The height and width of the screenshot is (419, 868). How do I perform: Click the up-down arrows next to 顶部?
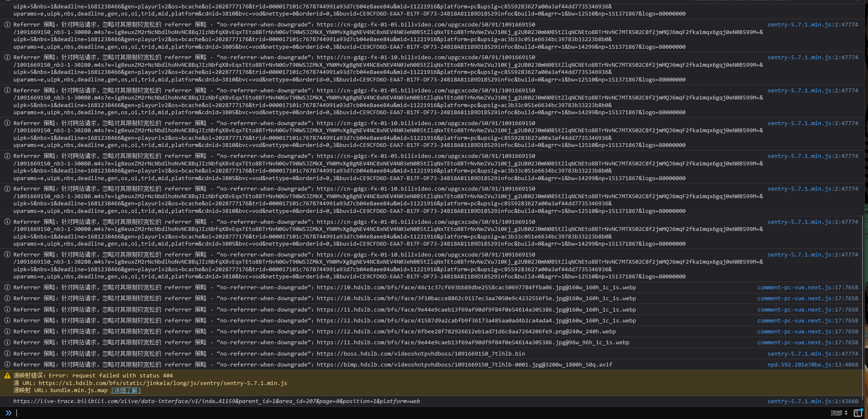tap(846, 413)
